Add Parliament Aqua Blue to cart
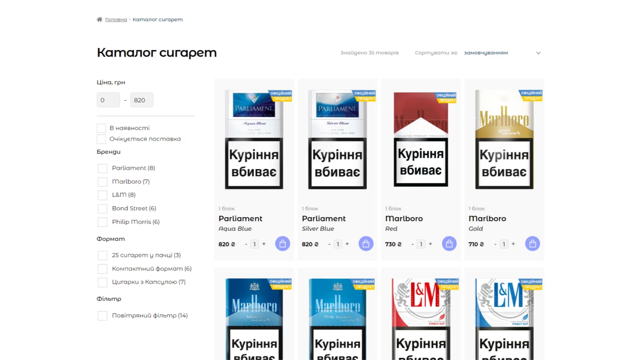Viewport: 644px width, 360px height. [282, 244]
